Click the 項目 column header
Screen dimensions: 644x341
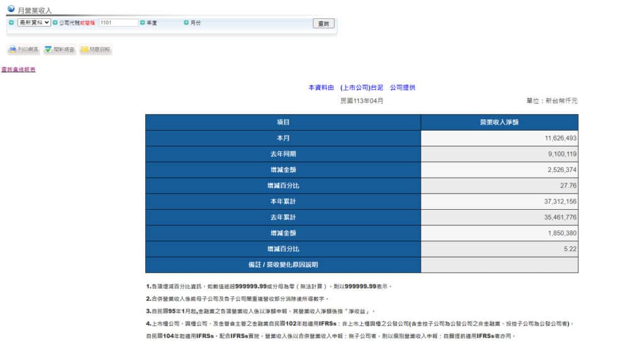[x=283, y=122]
